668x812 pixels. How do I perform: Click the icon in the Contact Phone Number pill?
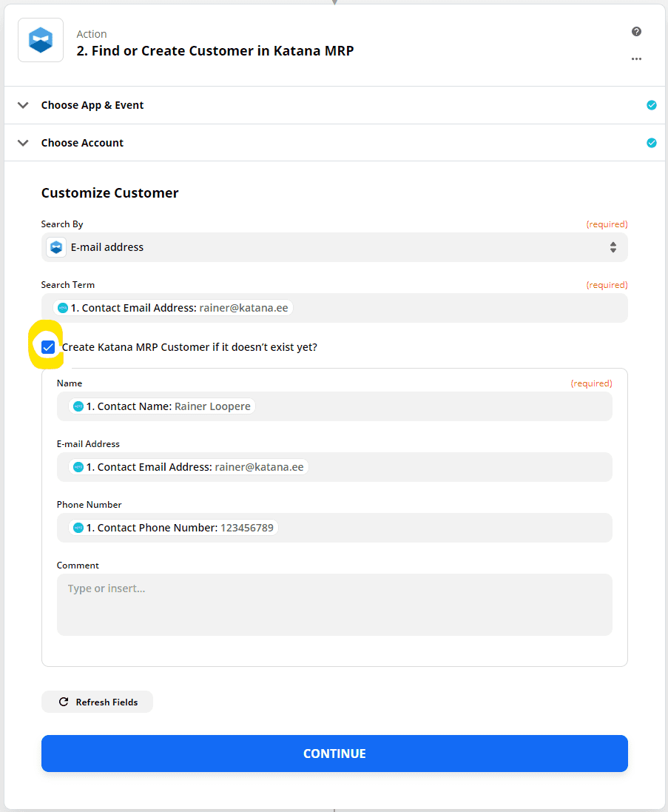pos(78,528)
